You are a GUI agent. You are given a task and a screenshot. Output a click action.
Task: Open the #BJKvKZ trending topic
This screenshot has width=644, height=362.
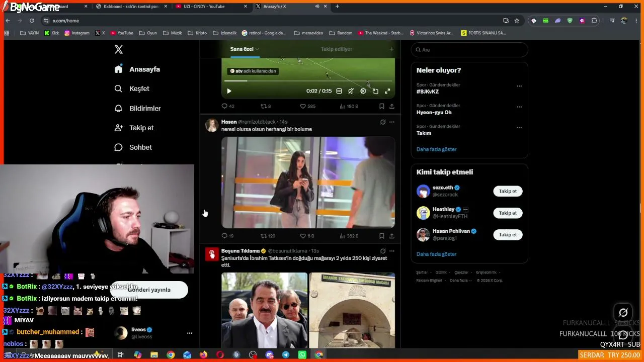(428, 92)
